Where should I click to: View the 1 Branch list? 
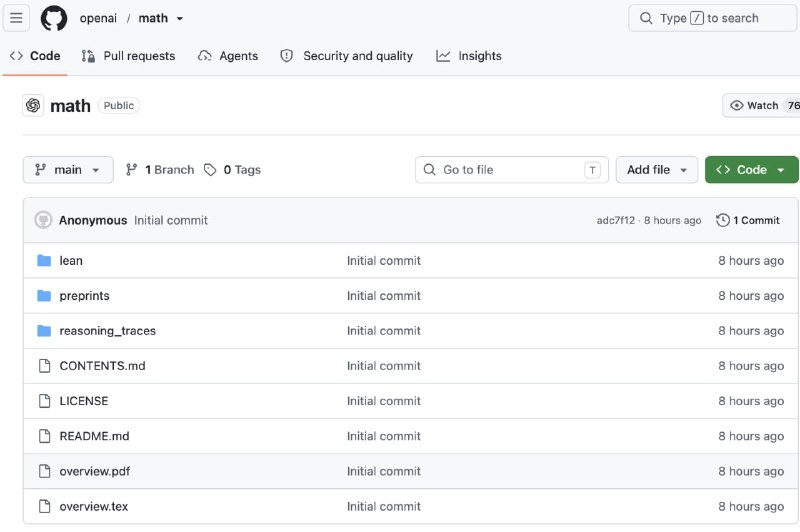tap(160, 170)
